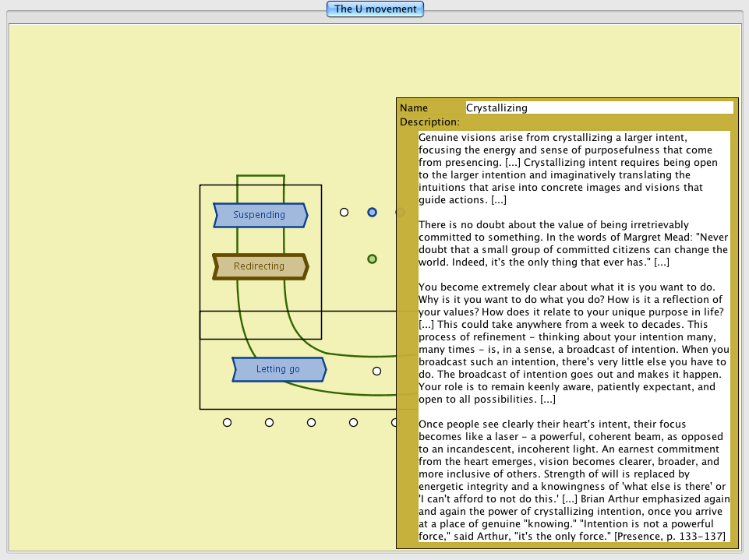Click the rectangles' overlapping strip below Redirecting

260,325
